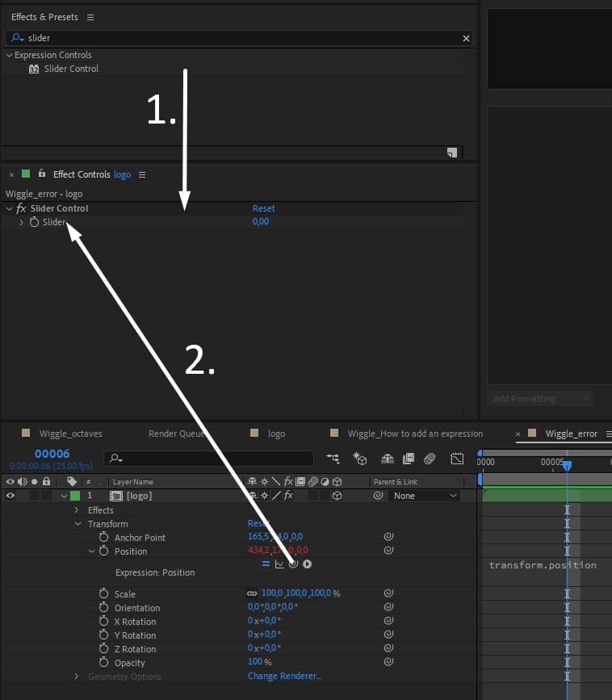Click the timeline layer search field

208,458
